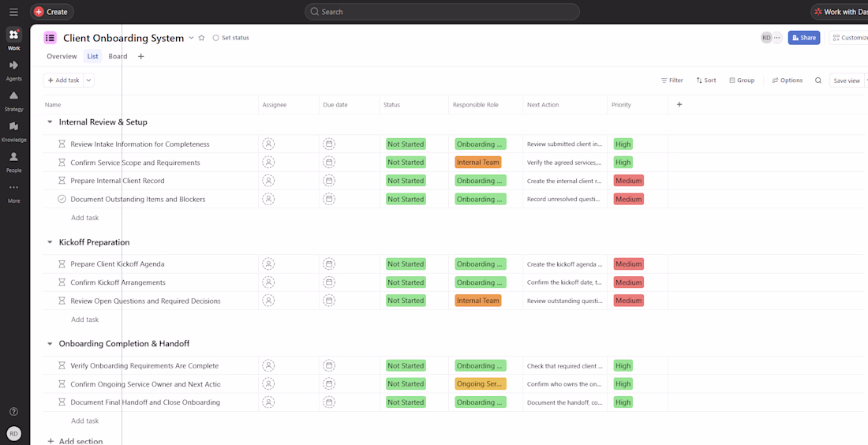Collapse Onboarding Completion & Handoff section
868x445 pixels.
(50, 344)
